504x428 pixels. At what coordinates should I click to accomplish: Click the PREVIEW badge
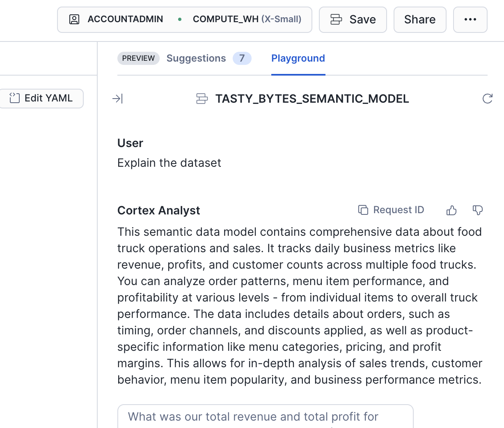pos(138,58)
